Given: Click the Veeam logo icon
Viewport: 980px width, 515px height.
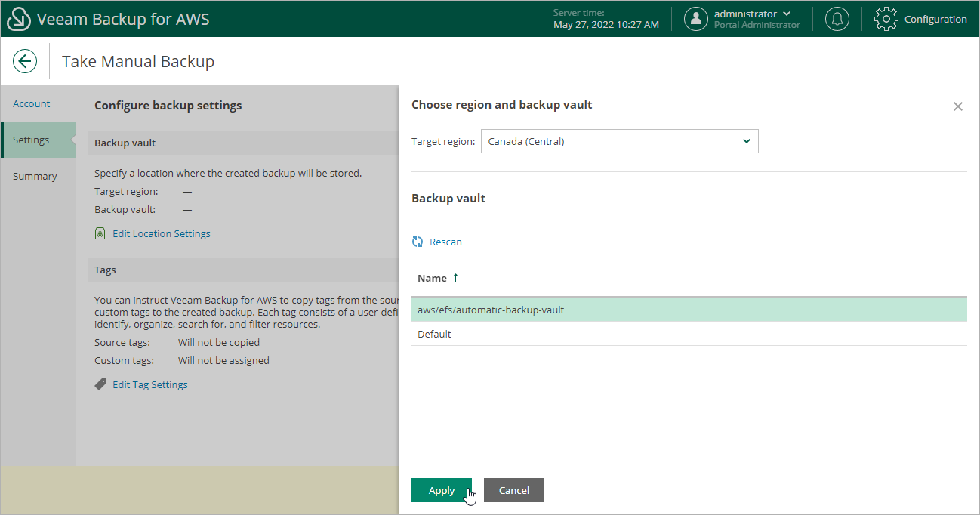Looking at the screenshot, I should pos(18,19).
